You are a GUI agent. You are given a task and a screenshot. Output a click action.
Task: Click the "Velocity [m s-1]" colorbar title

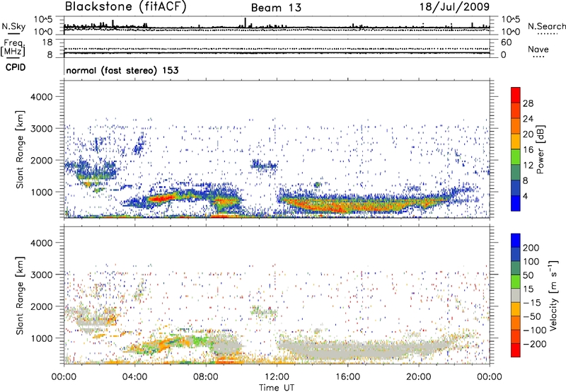553,295
